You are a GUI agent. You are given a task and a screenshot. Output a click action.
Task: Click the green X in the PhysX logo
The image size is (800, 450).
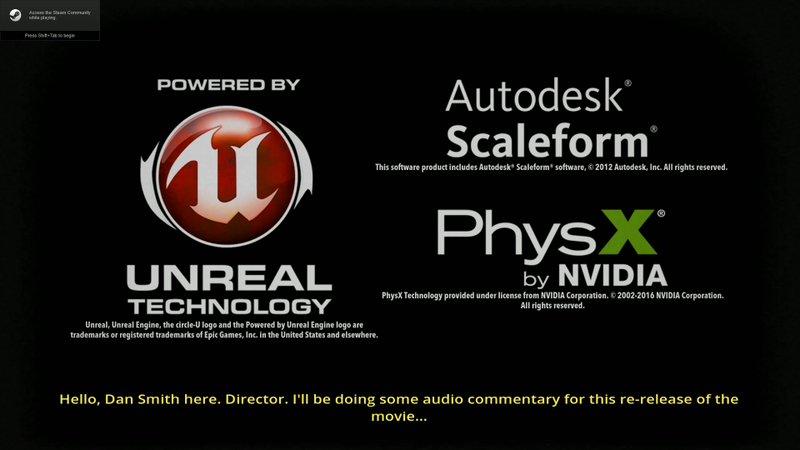(x=627, y=232)
